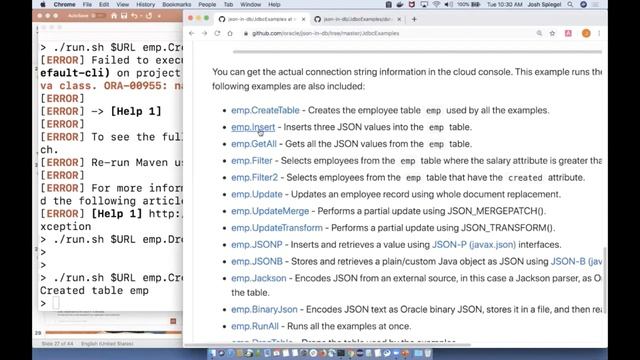Open the emp.Jackson link

pos(259,278)
